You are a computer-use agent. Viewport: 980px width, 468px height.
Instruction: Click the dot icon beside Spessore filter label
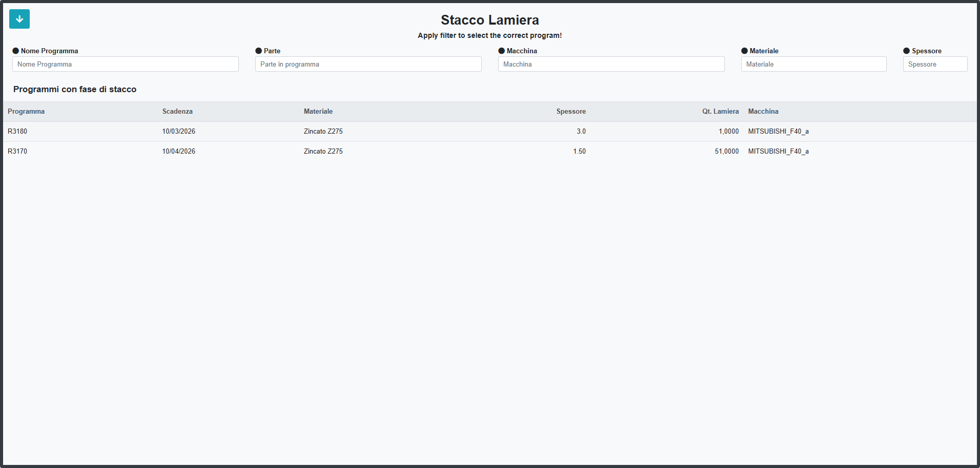point(907,51)
